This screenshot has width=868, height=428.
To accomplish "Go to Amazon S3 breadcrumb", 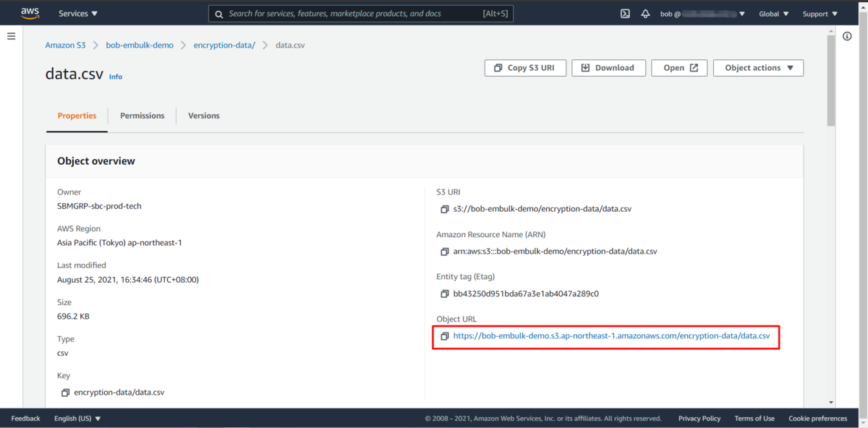I will (65, 45).
